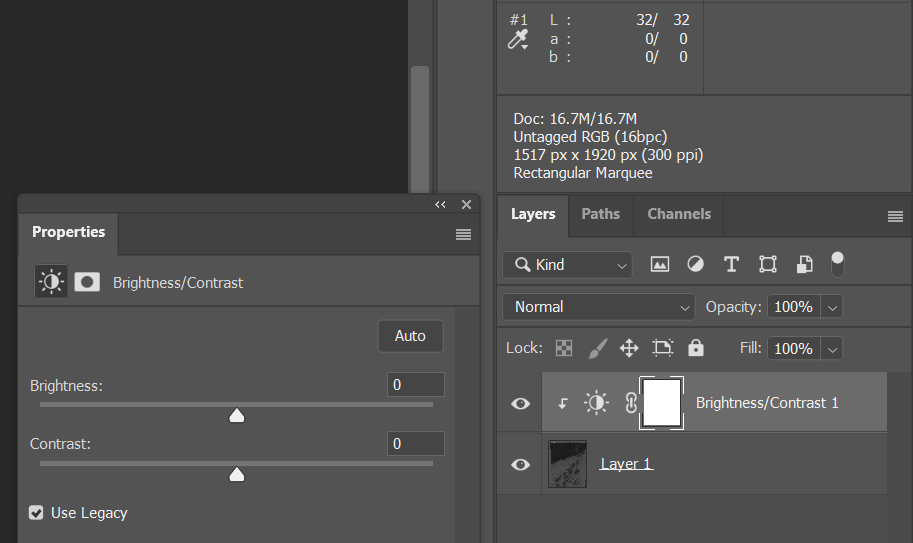Screen dimensions: 913x543
Task: Filter layers by smart objects icon
Action: (x=804, y=264)
